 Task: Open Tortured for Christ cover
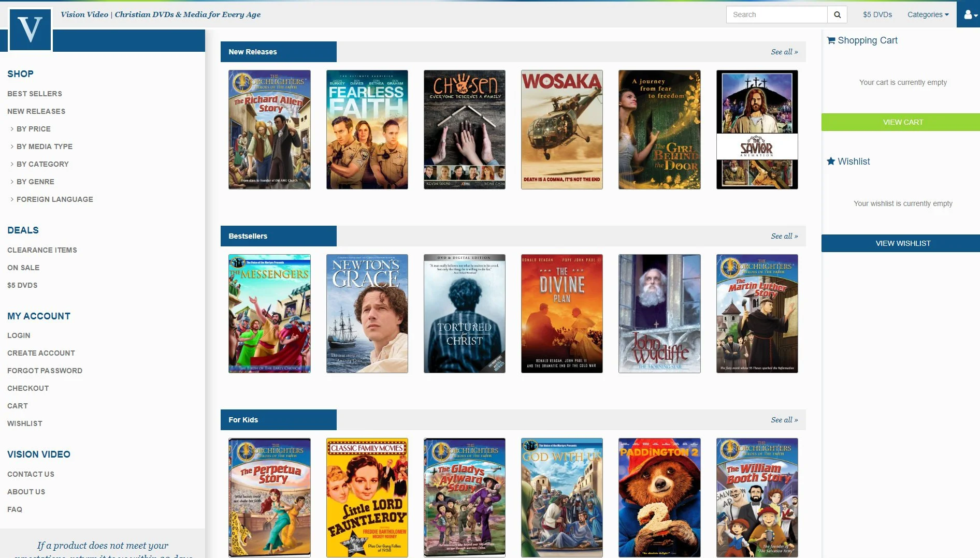click(x=464, y=314)
